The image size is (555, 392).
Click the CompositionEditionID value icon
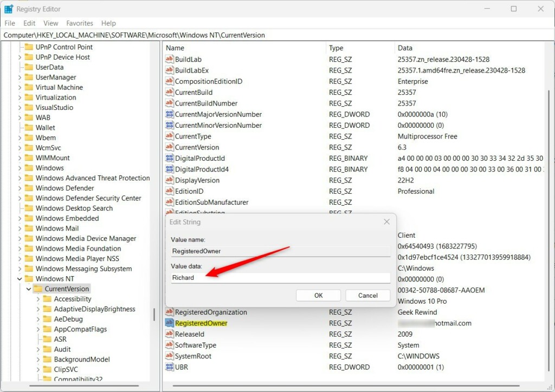(170, 81)
